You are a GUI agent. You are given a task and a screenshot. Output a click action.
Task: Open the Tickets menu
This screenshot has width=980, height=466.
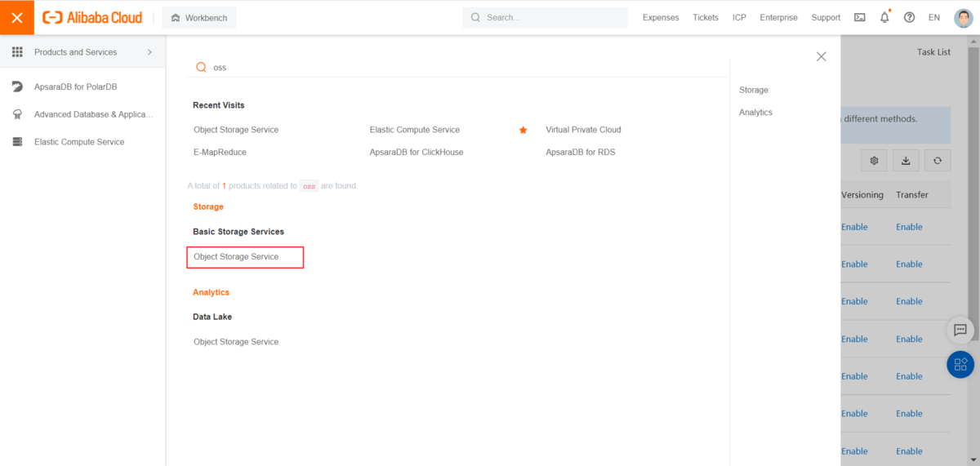pos(706,17)
